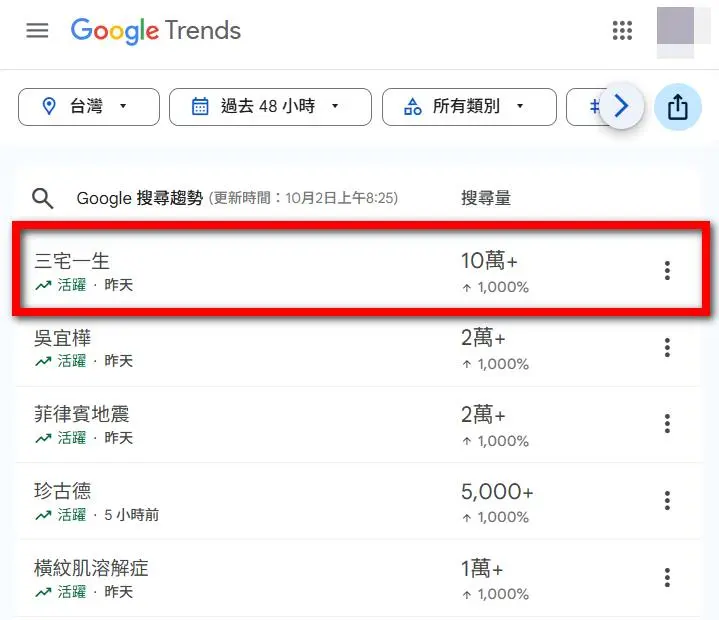
Task: Open more options for 吳宜樺
Action: (667, 347)
